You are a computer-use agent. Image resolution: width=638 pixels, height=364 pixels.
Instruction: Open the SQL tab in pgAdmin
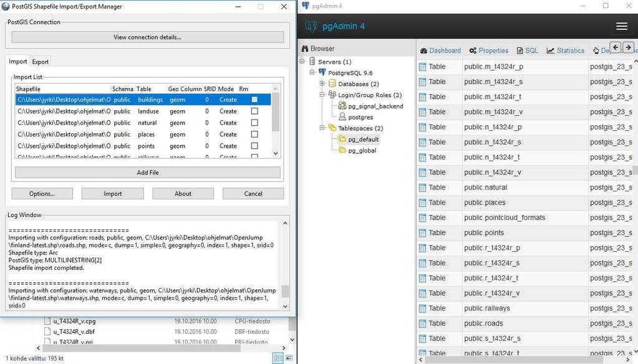coord(528,50)
